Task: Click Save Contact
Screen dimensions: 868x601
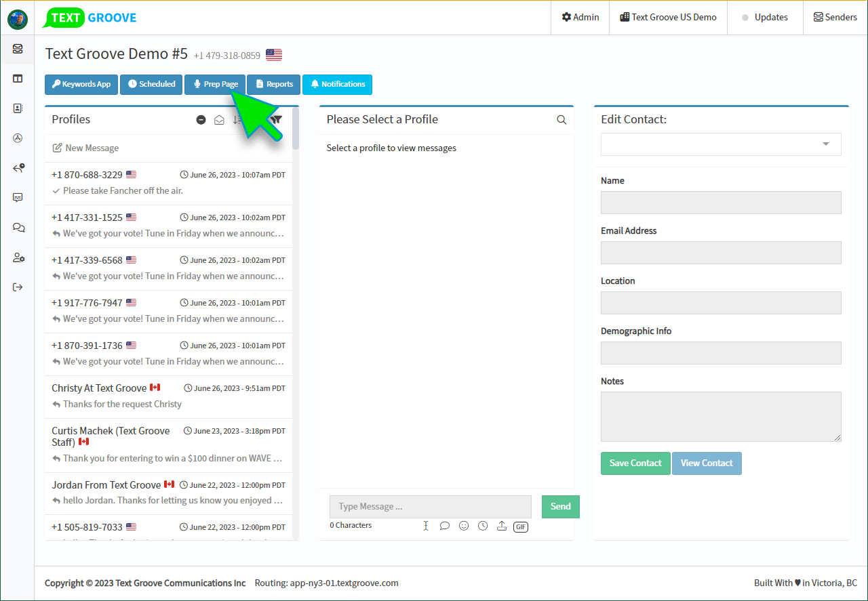Action: click(x=635, y=463)
